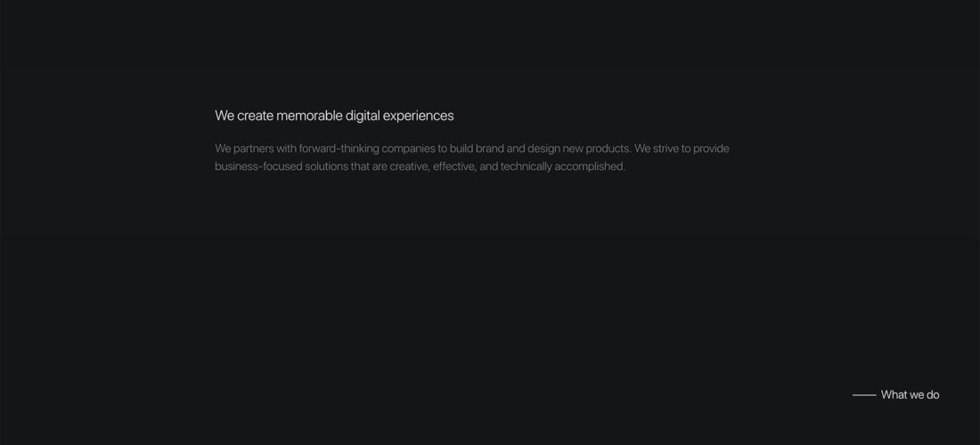Click the word "memorable" in the heading
The image size is (980, 445).
309,116
